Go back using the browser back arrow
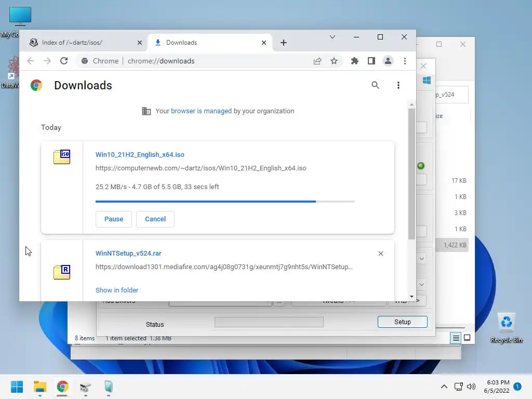Image resolution: width=532 pixels, height=399 pixels. point(31,61)
